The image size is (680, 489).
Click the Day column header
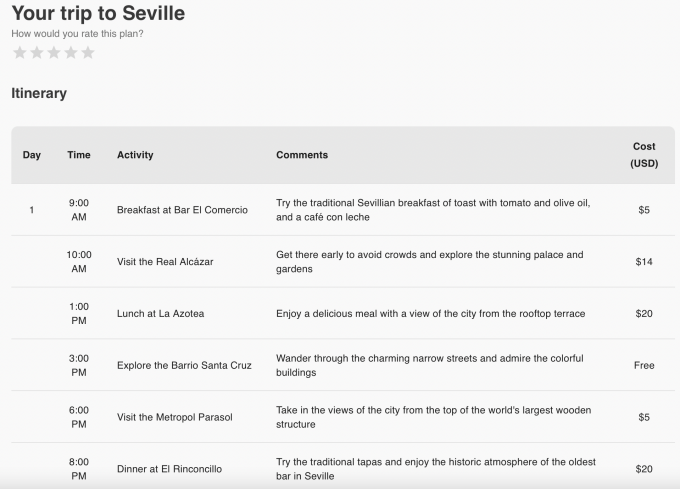[x=32, y=155]
